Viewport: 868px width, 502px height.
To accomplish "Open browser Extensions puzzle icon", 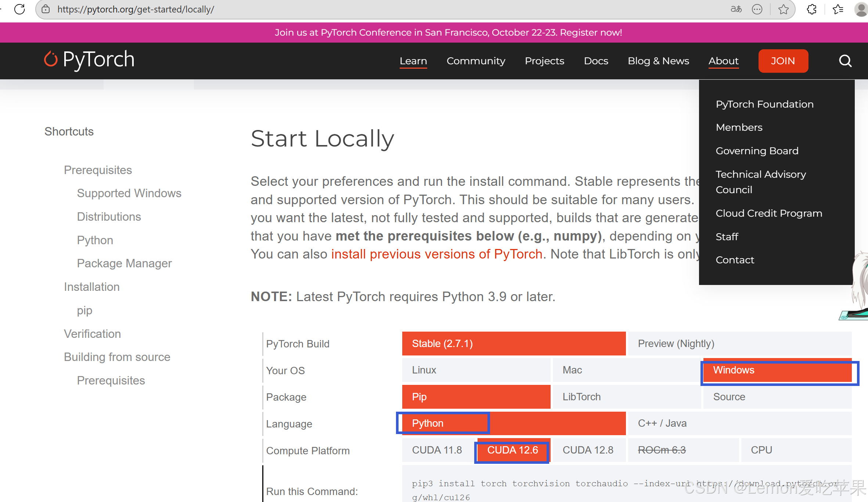I will pos(812,9).
